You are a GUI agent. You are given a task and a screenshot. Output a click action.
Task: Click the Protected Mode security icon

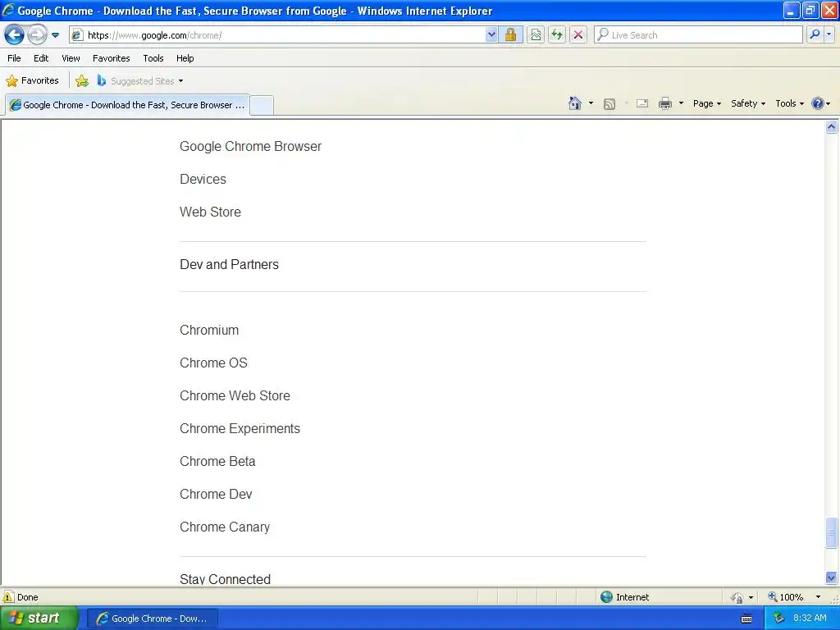tap(737, 597)
